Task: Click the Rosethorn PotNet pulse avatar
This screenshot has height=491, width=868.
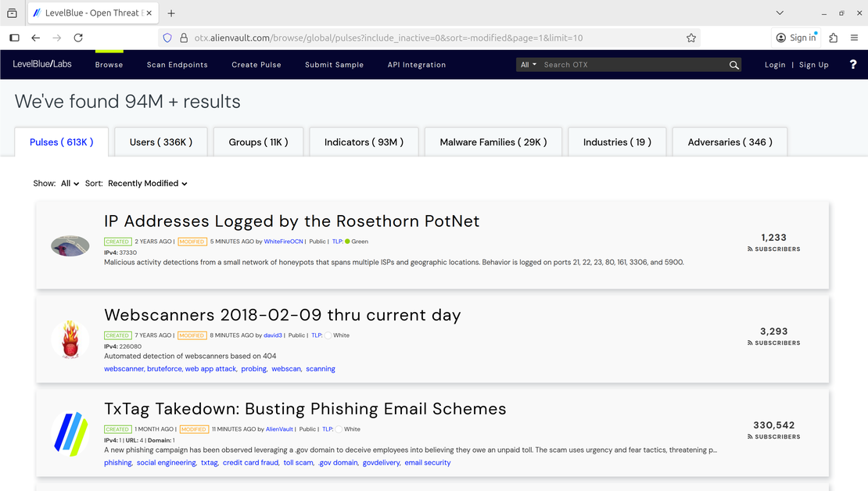Action: (x=70, y=246)
